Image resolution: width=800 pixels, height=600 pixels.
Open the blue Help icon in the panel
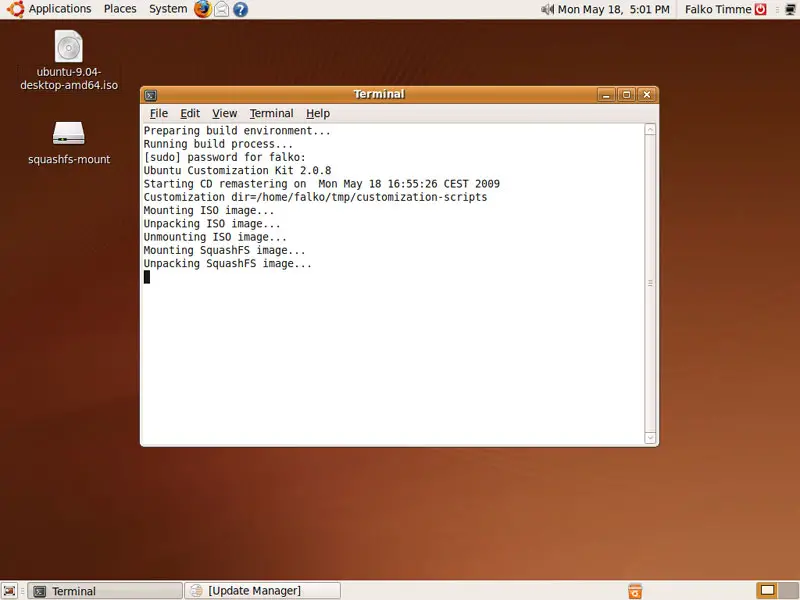240,9
